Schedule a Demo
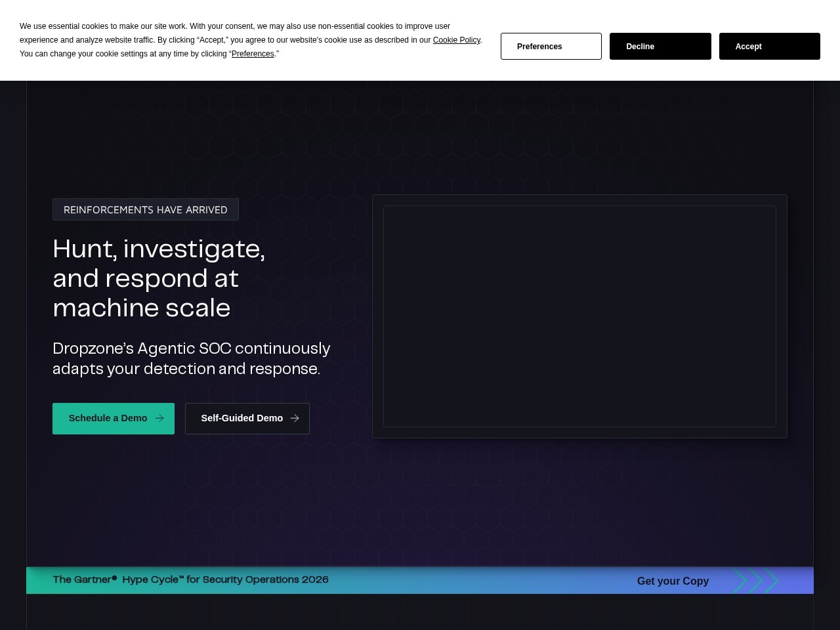The width and height of the screenshot is (840, 630). (x=114, y=419)
